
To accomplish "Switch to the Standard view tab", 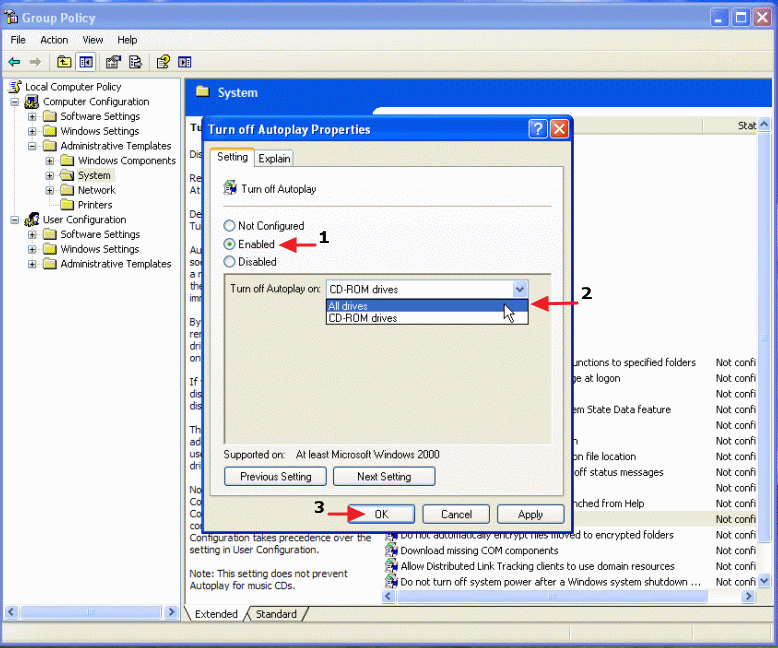I will [x=276, y=614].
